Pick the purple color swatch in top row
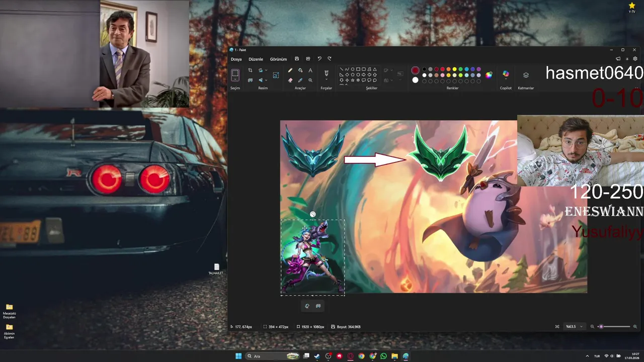Screen dimensions: 644x362 click(x=478, y=69)
